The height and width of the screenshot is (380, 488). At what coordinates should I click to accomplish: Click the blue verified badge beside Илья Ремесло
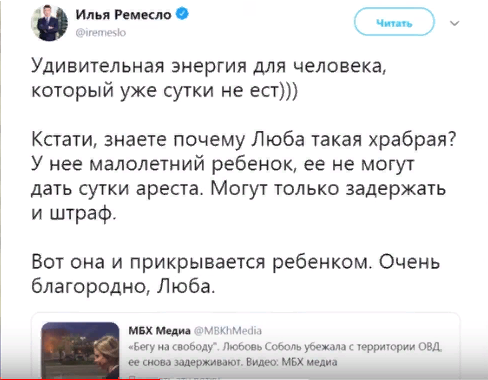(x=182, y=14)
